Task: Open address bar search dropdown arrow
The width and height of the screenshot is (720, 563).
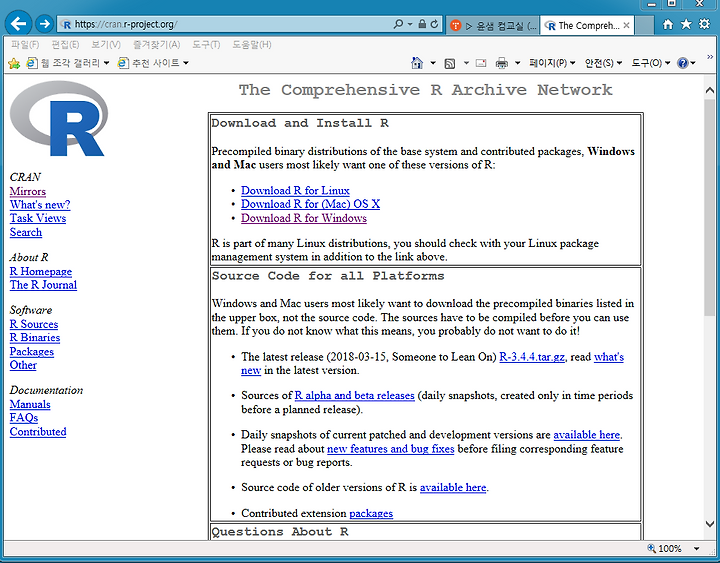Action: click(410, 24)
